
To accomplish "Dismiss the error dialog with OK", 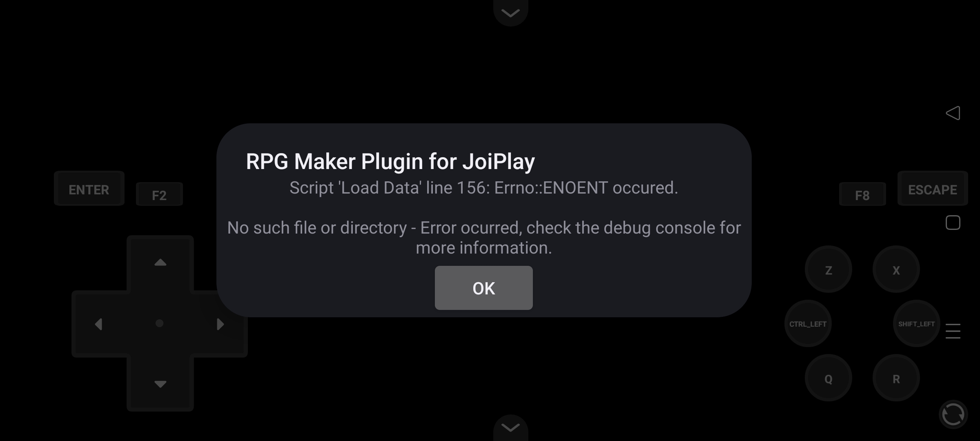I will coord(483,288).
